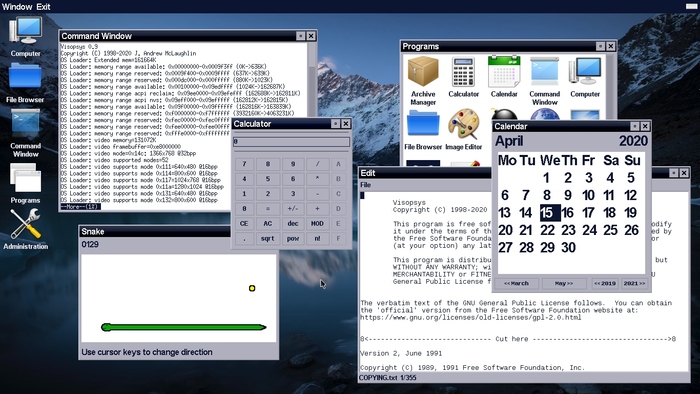Select April 22 in the calendar
This screenshot has width=700, height=394.
pos(547,230)
